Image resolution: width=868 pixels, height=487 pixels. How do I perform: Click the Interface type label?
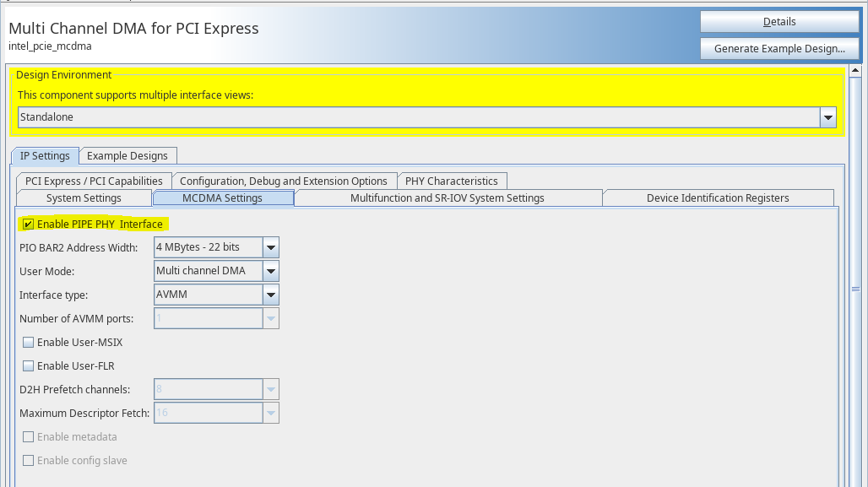(x=54, y=295)
